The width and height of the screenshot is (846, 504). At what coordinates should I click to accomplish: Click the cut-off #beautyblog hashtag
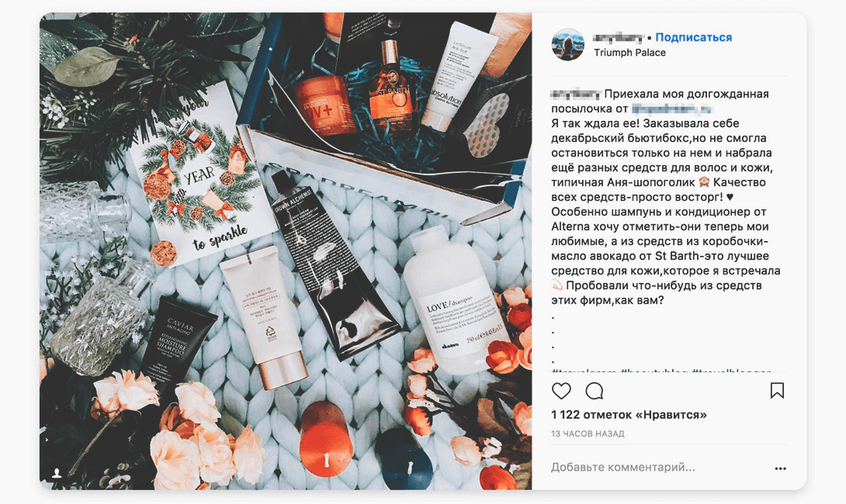coord(654,371)
